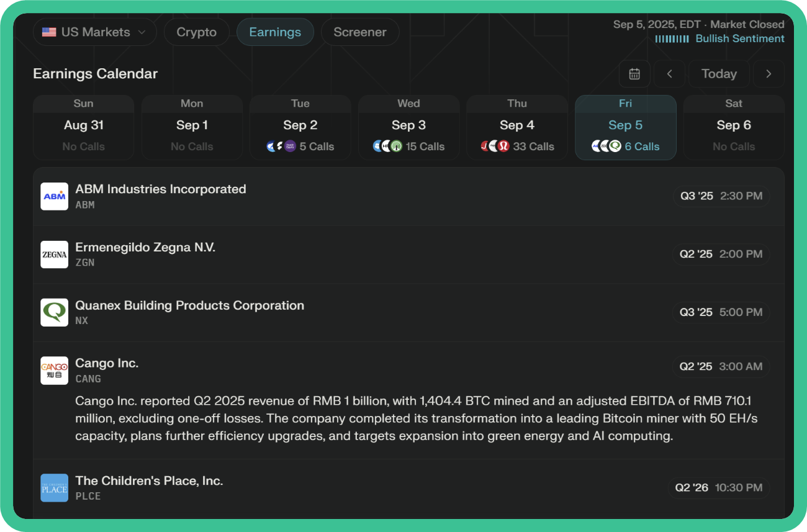This screenshot has width=807, height=532.
Task: Expand the US Markets dropdown
Action: click(x=94, y=32)
